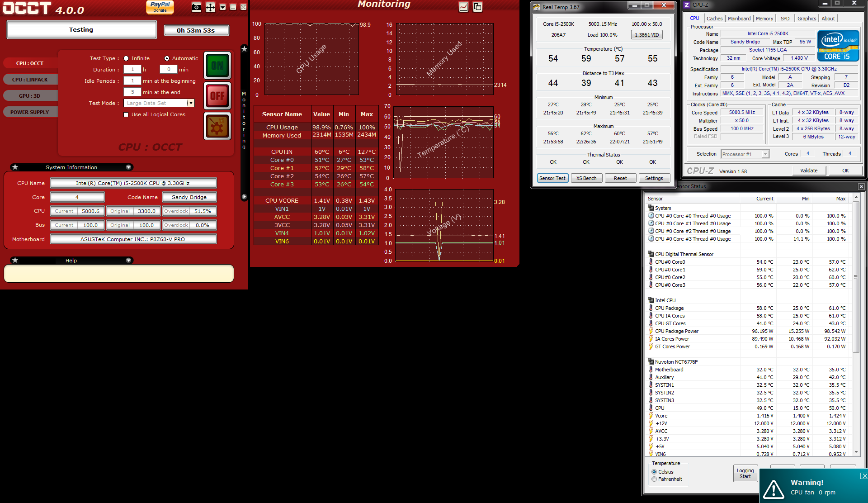Open the Mainboard tab in CPU-Z
Screen dimensions: 868x503
[x=739, y=19]
